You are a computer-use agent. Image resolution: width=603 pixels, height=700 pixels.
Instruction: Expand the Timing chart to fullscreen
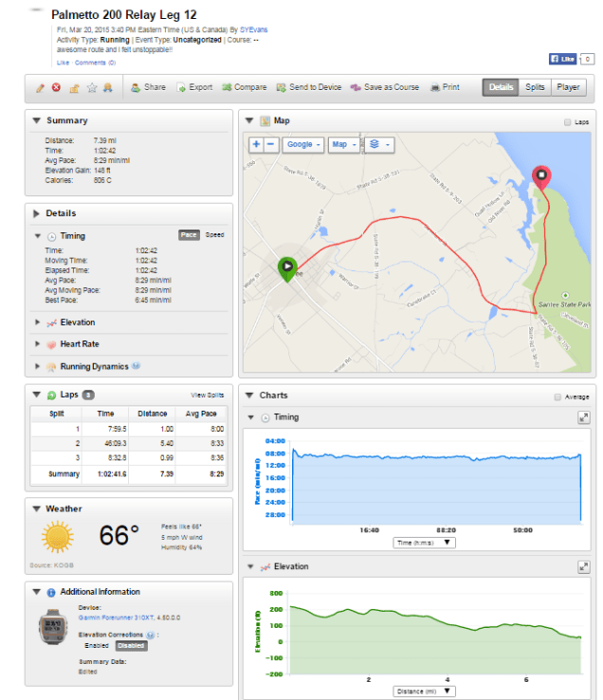click(584, 417)
